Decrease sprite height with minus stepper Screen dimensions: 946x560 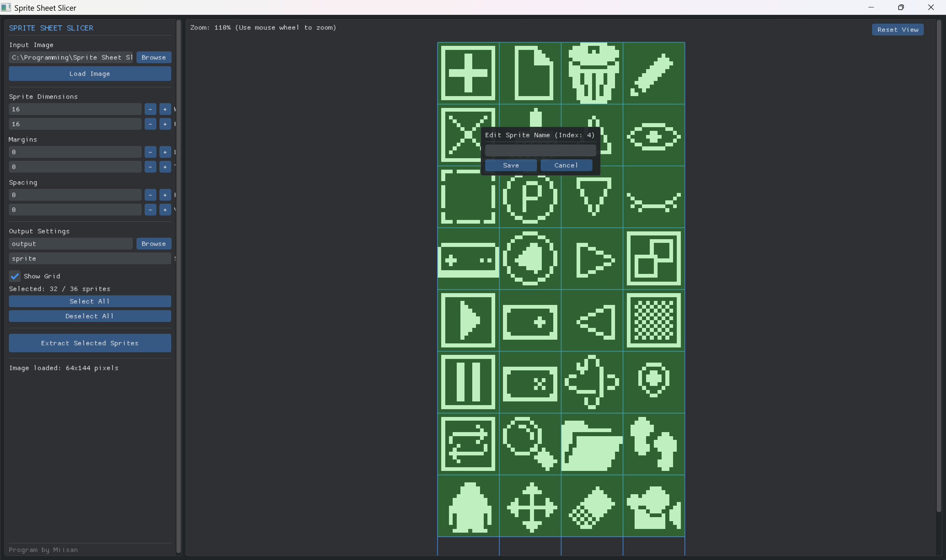click(150, 124)
